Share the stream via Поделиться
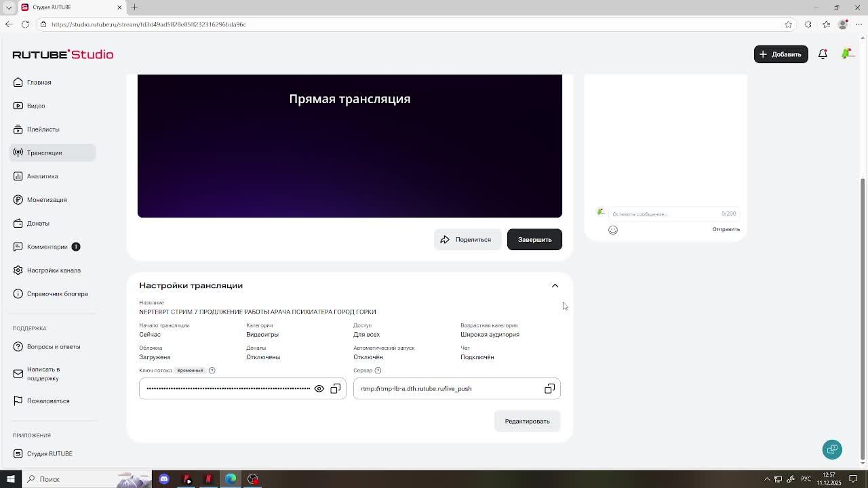This screenshot has height=488, width=868. point(467,239)
